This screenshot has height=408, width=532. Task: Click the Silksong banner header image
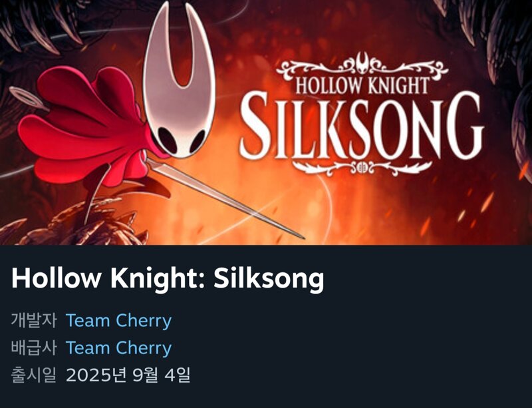point(266,122)
